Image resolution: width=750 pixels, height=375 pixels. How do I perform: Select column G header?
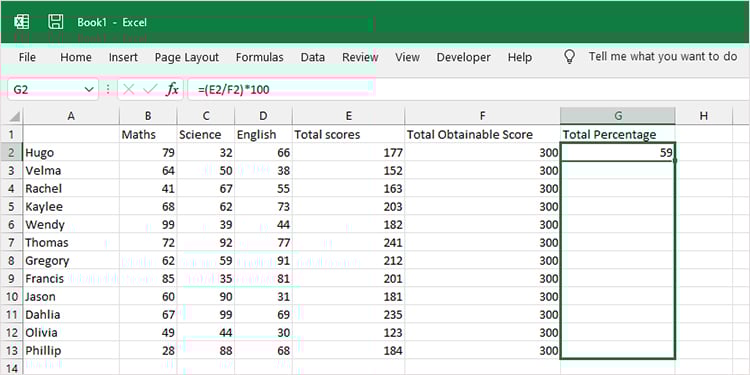point(618,116)
